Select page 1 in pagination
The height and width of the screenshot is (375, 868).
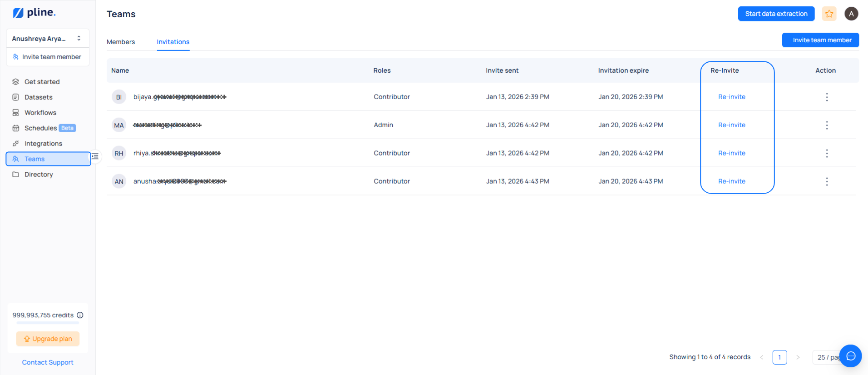(x=779, y=357)
